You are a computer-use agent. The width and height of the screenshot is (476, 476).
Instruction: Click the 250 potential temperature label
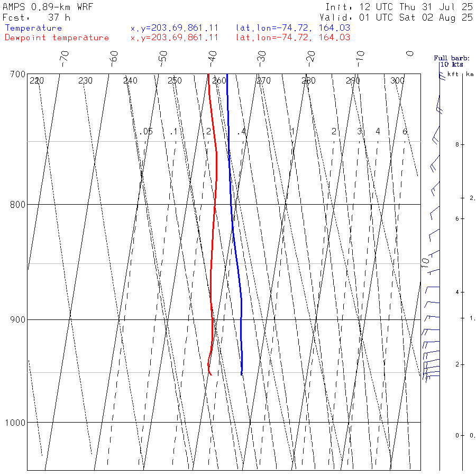tap(175, 81)
